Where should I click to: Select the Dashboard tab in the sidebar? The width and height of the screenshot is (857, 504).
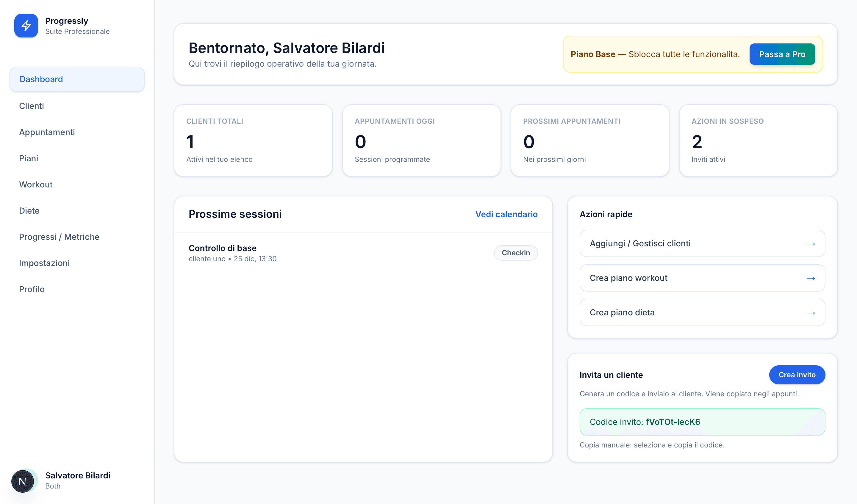coord(41,79)
